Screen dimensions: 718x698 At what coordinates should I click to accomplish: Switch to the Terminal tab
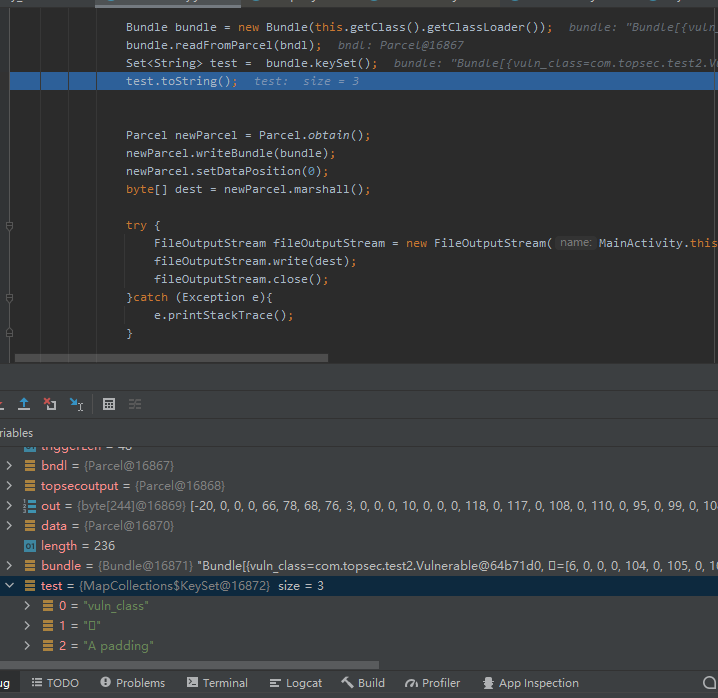click(x=218, y=683)
